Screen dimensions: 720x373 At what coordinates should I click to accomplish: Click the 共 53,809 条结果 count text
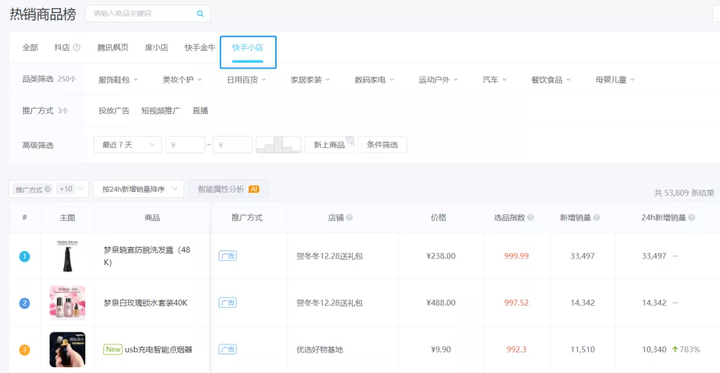point(684,193)
